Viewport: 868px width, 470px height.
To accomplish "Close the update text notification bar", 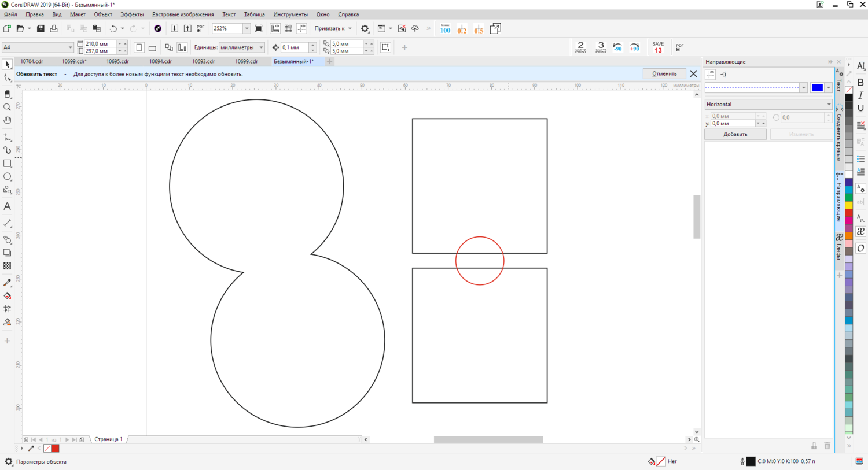I will [693, 74].
